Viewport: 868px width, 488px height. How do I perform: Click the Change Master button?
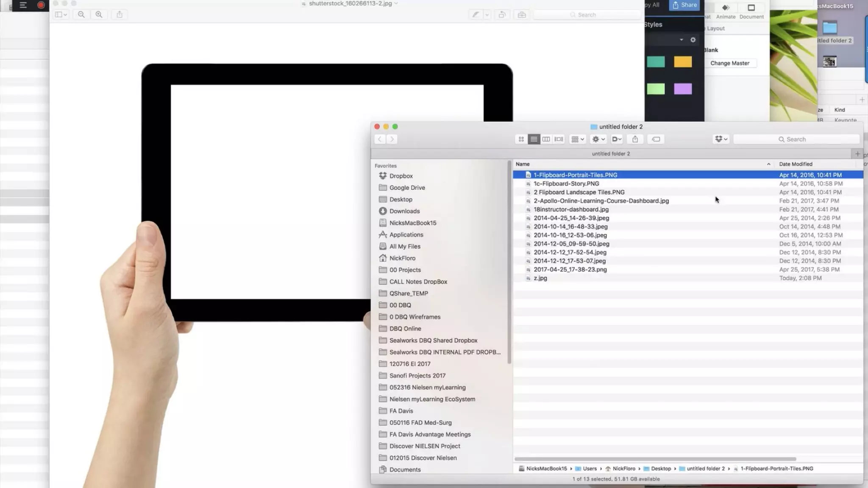729,63
